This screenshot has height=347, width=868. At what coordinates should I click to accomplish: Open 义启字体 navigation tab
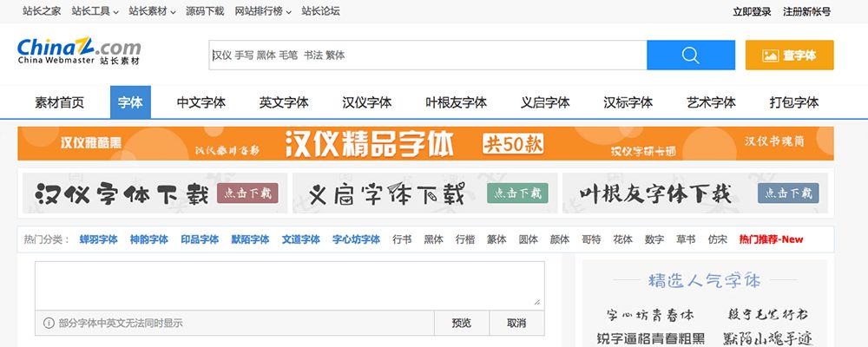click(x=545, y=102)
